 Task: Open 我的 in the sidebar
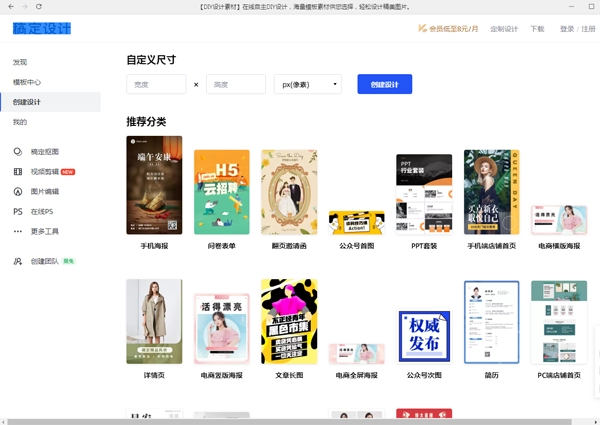[20, 122]
